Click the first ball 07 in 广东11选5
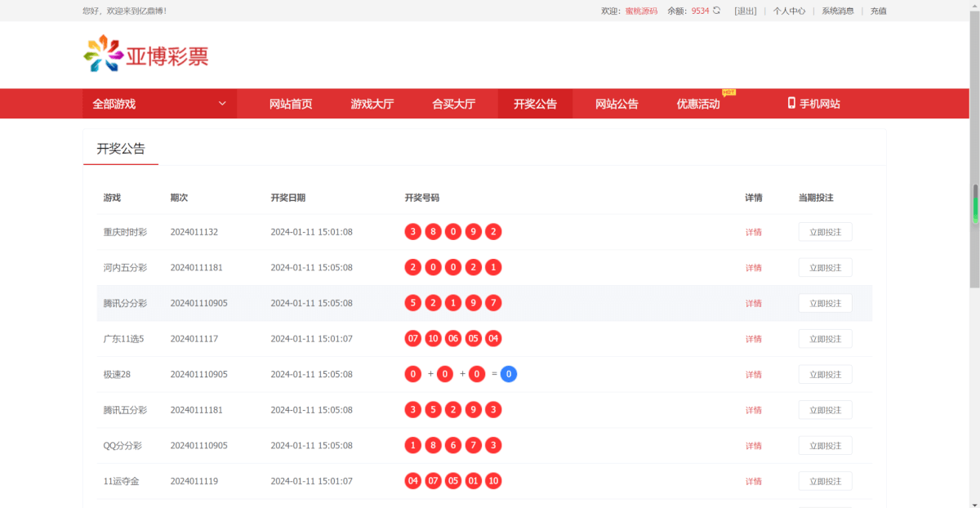Viewport: 980px width, 508px height. coord(413,339)
